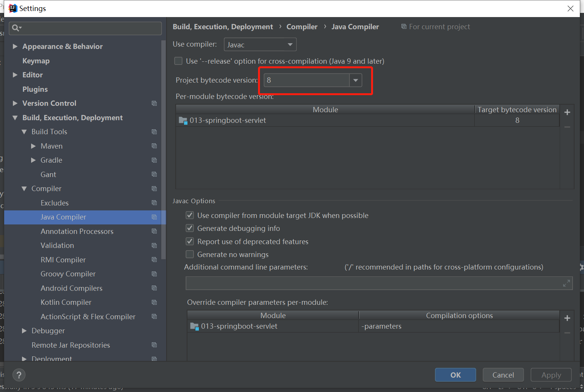Toggle Report use of deprecated features
This screenshot has height=392, width=584.
(190, 241)
